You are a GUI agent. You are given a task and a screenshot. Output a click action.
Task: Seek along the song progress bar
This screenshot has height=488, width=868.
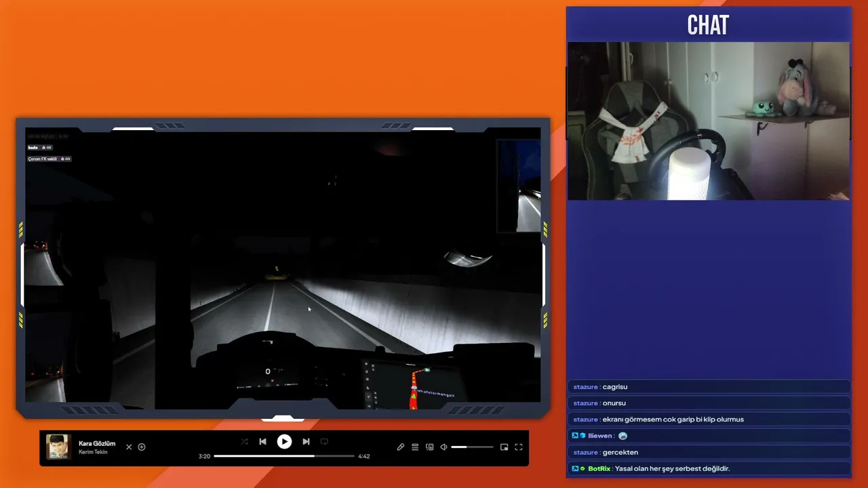pyautogui.click(x=284, y=456)
